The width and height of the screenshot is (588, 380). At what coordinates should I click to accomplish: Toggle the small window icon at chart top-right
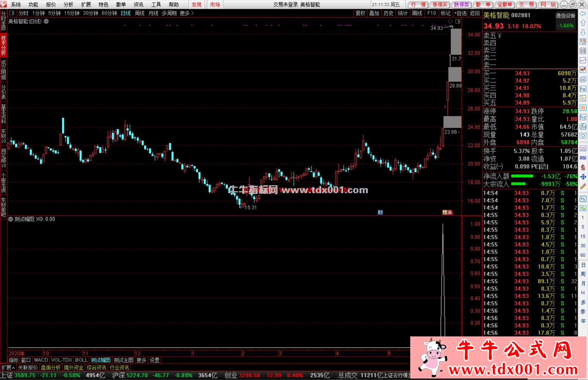click(458, 21)
